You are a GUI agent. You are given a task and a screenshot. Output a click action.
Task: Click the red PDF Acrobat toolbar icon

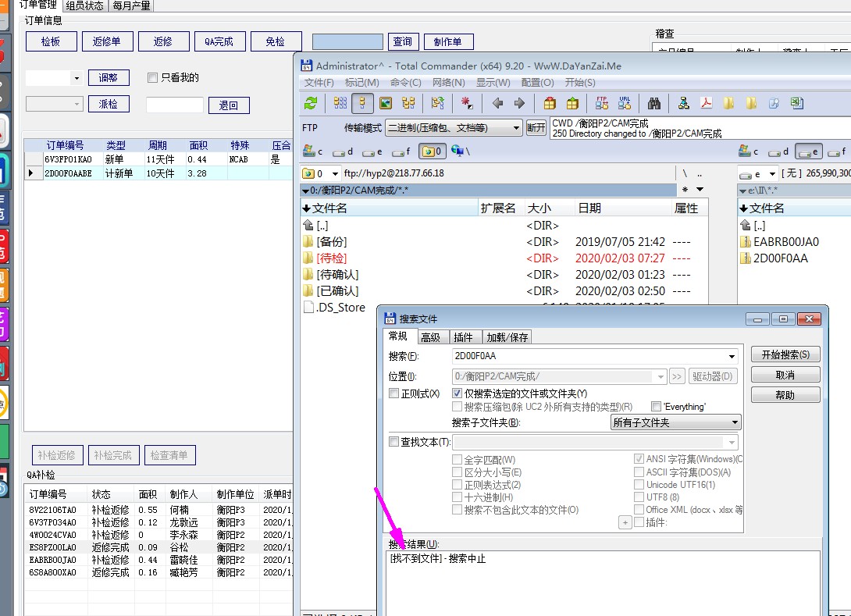(706, 103)
